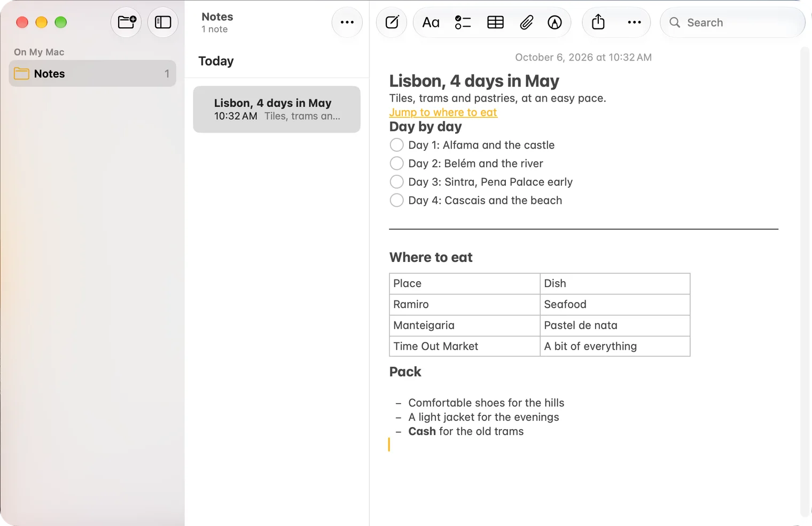Check off Day 4: Cascais and the beach
Image resolution: width=812 pixels, height=526 pixels.
pyautogui.click(x=396, y=200)
